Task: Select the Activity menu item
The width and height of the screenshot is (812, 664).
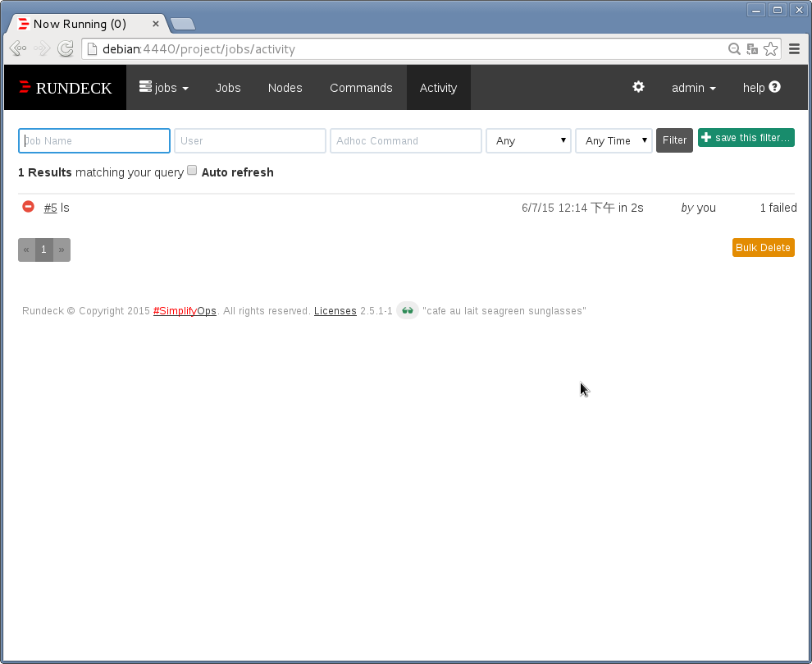Action: (x=438, y=88)
